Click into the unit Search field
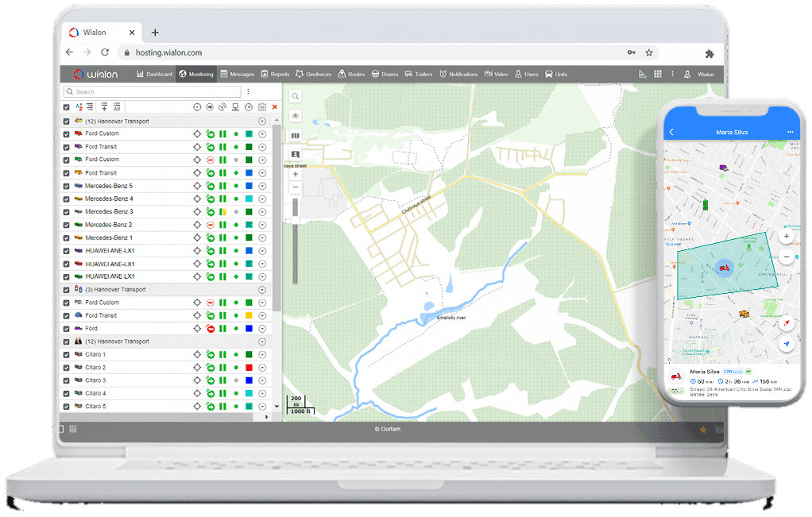The height and width of the screenshot is (517, 812). (153, 91)
